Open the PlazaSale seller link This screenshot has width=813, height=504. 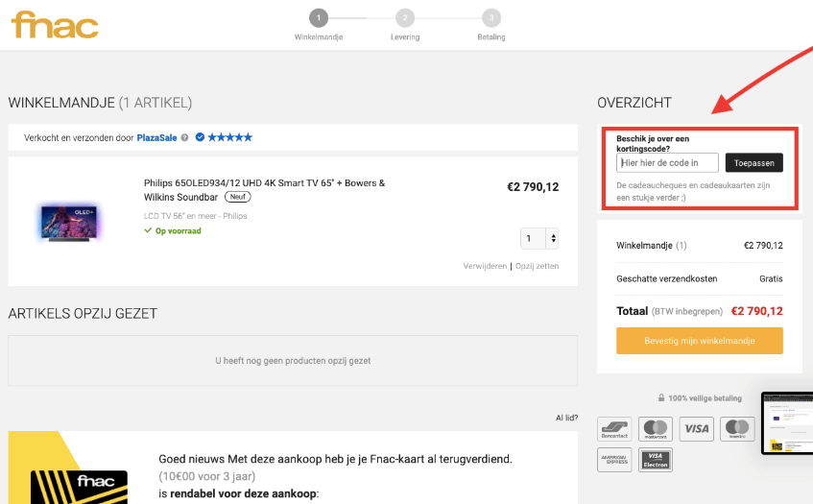pyautogui.click(x=156, y=138)
